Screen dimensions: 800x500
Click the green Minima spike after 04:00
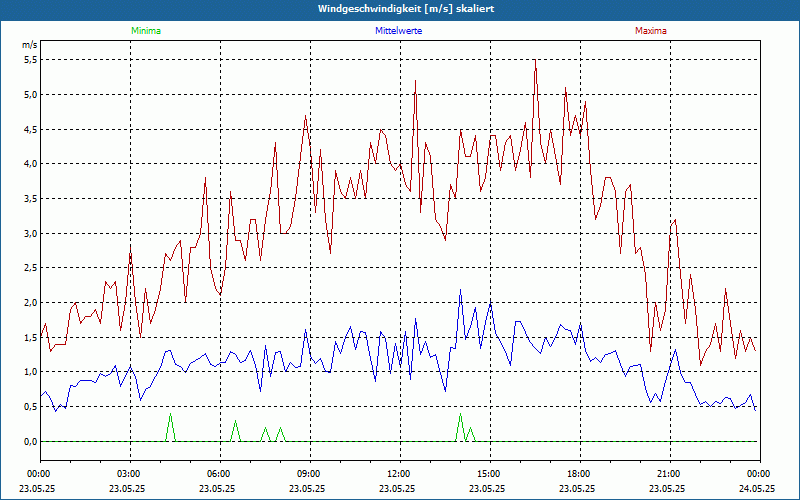coord(170,414)
